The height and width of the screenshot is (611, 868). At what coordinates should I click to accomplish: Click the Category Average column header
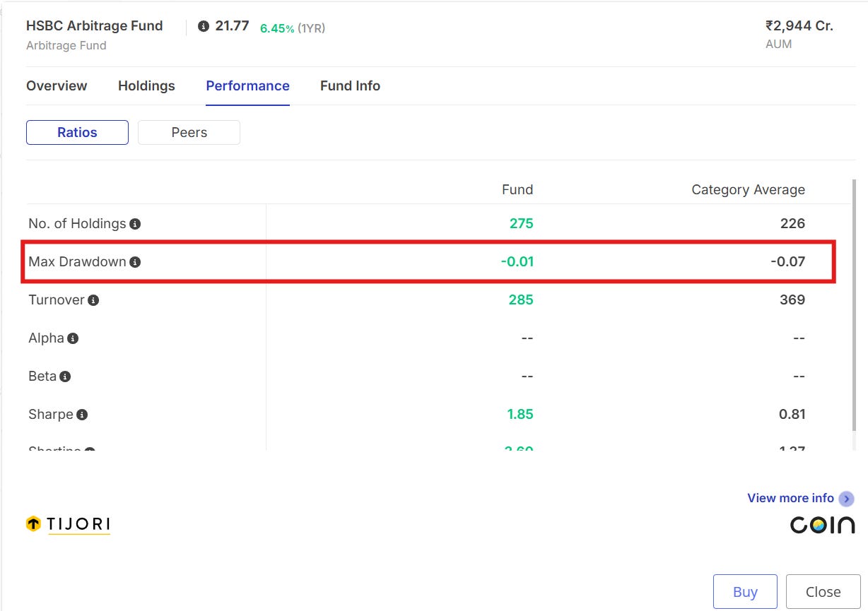[749, 190]
